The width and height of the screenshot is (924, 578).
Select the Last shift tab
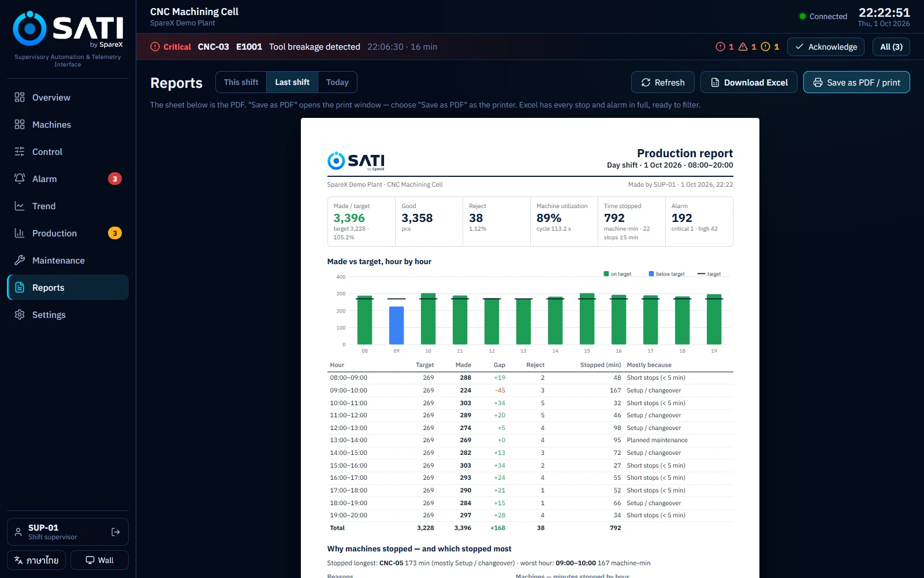click(x=292, y=82)
